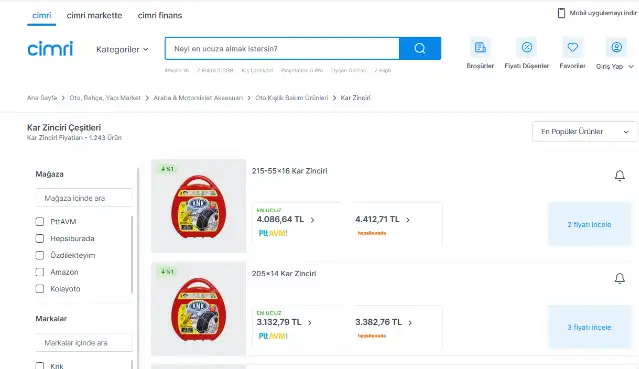Click the 4.086,64 TL price

click(x=280, y=219)
